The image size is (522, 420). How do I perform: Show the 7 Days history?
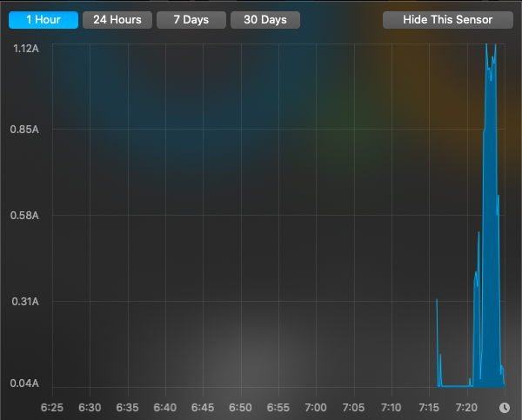pyautogui.click(x=191, y=20)
